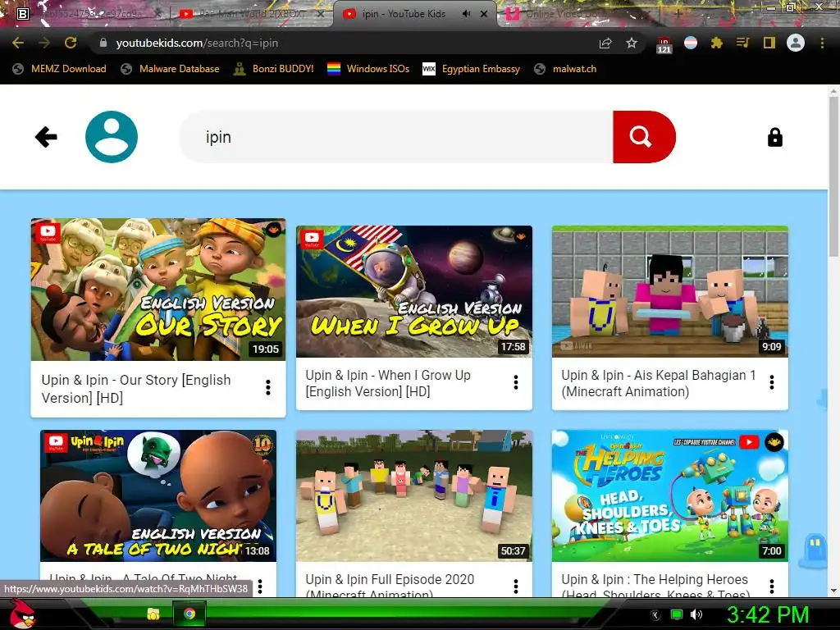Switch to the Pac-Man World 2 tab

click(252, 14)
